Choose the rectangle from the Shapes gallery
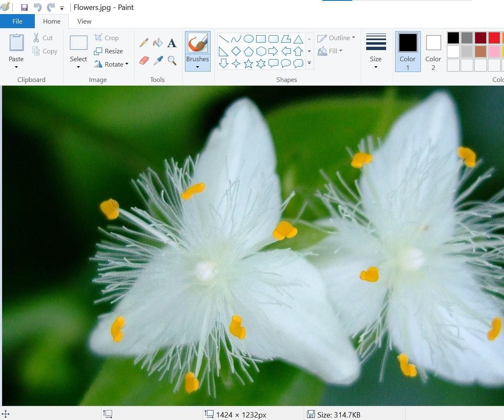 point(261,38)
